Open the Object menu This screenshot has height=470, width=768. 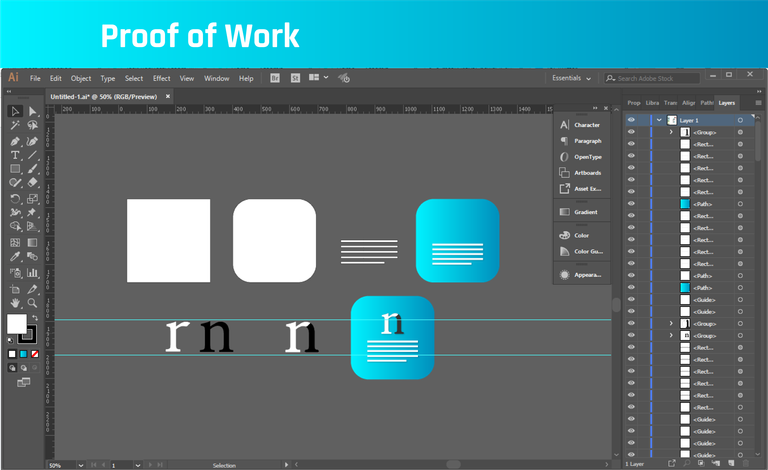point(81,78)
